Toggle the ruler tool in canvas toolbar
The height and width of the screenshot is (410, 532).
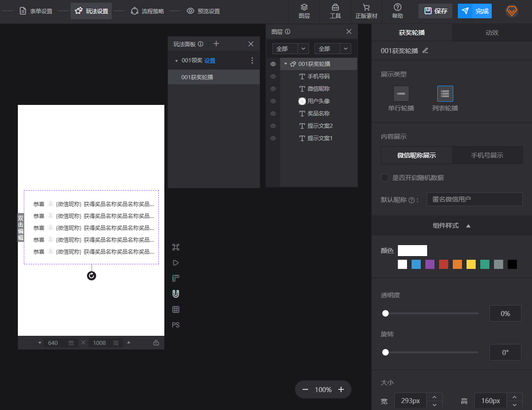tap(176, 279)
